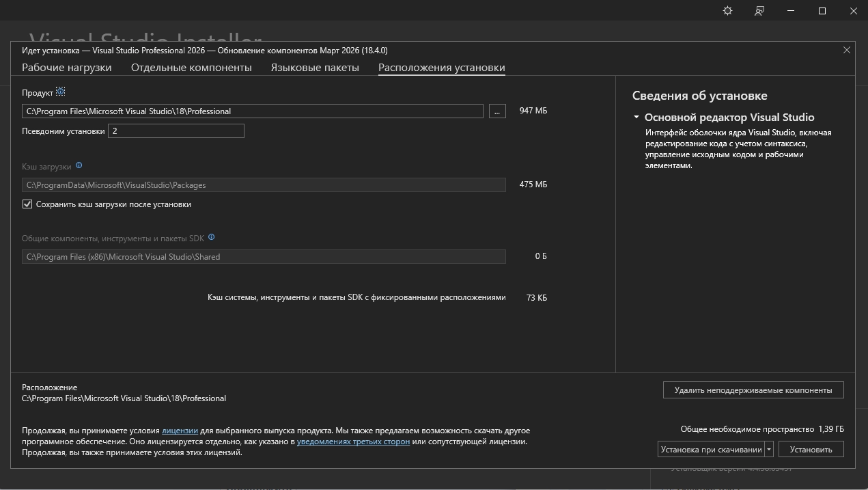Open the Установка при скачивании dropdown arrow
The image size is (868, 490).
(x=769, y=449)
